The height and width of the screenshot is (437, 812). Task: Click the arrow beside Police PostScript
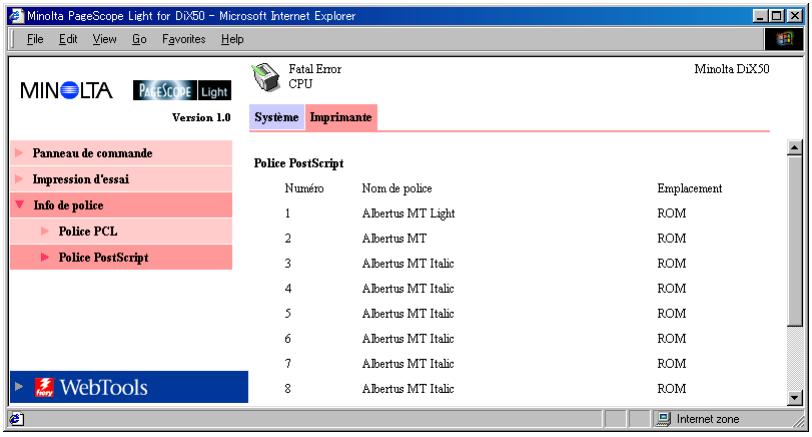pos(45,257)
